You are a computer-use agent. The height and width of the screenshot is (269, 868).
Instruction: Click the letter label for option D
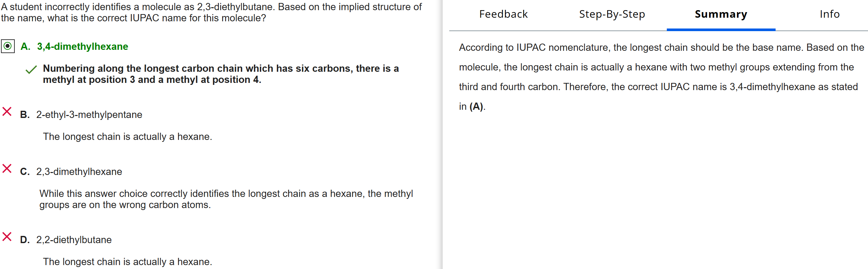pos(25,240)
